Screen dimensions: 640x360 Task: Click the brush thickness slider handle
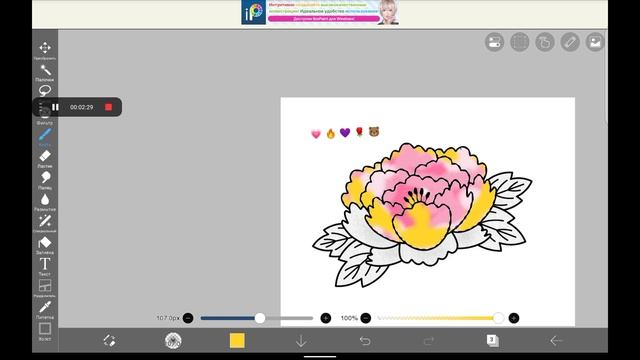pyautogui.click(x=260, y=318)
